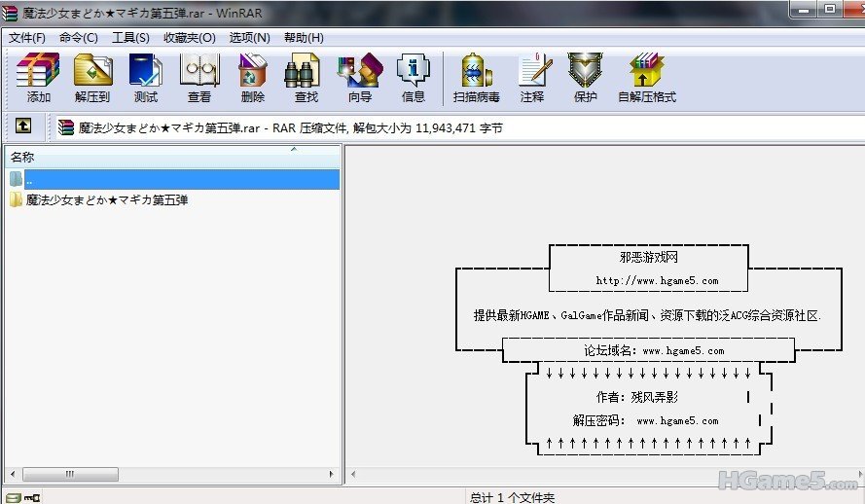This screenshot has height=504, width=865.
Task: Select the 删除 (Delete) icon
Action: (x=253, y=77)
